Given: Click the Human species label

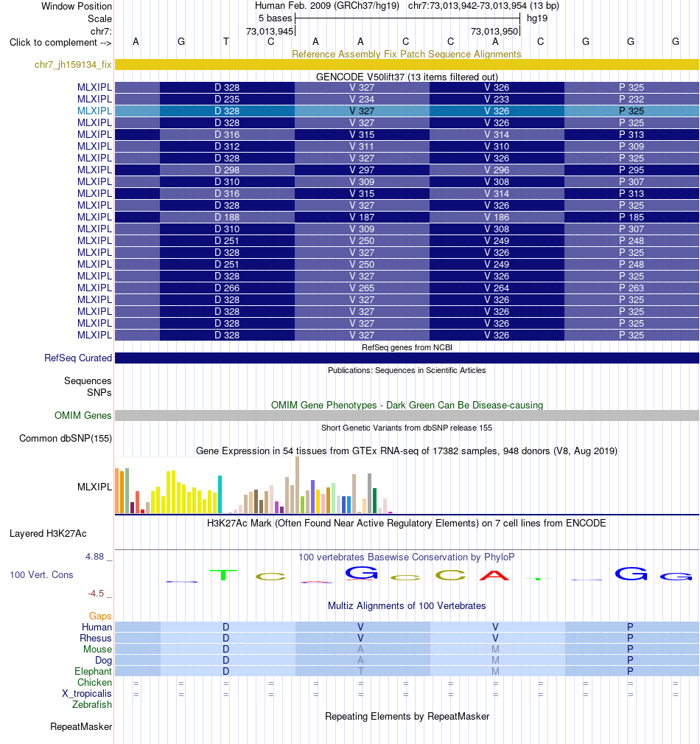Looking at the screenshot, I should pyautogui.click(x=97, y=627).
